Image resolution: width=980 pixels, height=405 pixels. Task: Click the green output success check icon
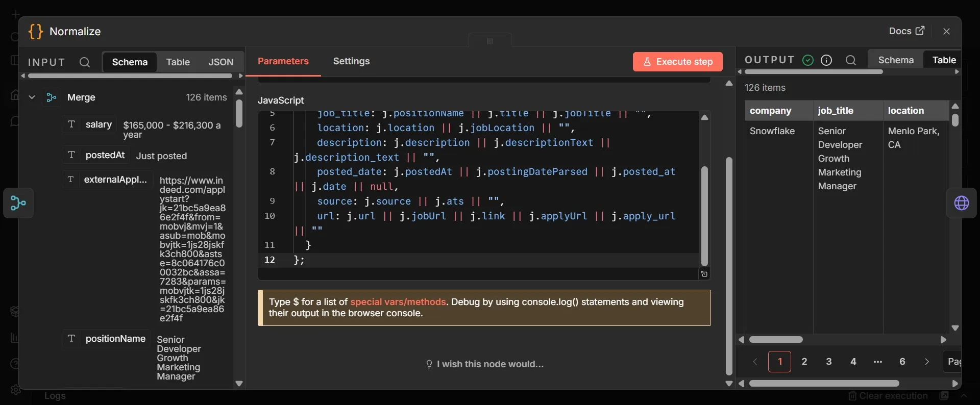click(808, 60)
